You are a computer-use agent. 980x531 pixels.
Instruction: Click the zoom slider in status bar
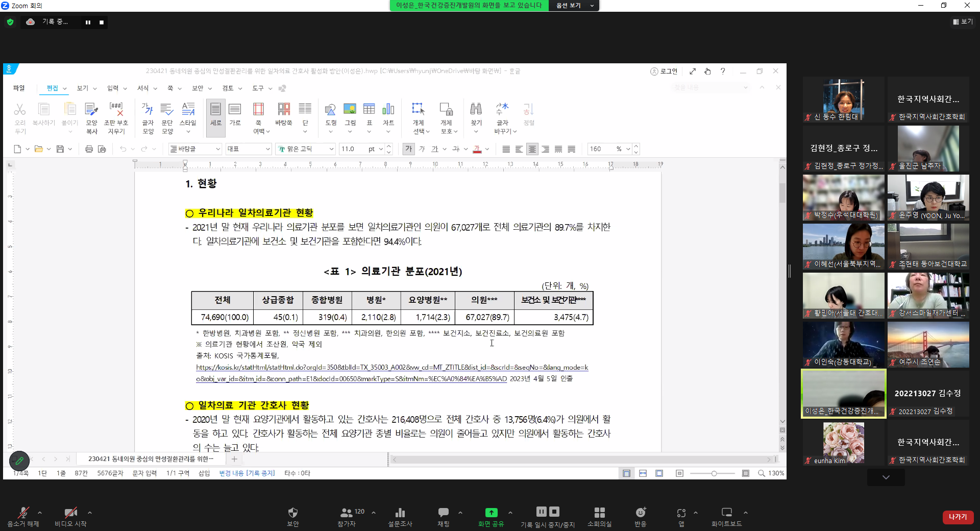point(714,473)
